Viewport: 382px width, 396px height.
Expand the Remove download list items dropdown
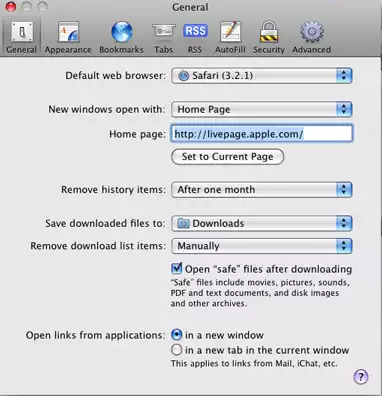(x=262, y=246)
